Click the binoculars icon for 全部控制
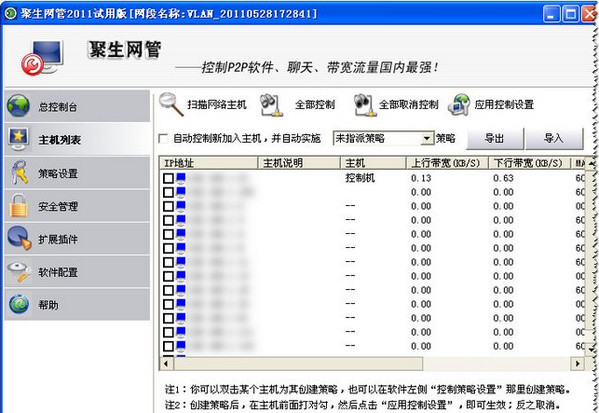Viewport: 599px width, 413px height. [x=271, y=105]
